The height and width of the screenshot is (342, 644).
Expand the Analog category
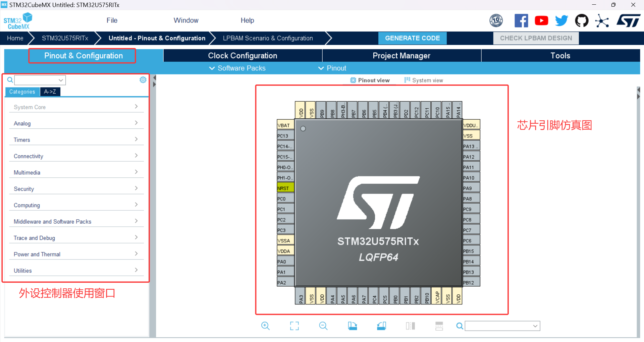click(x=76, y=123)
